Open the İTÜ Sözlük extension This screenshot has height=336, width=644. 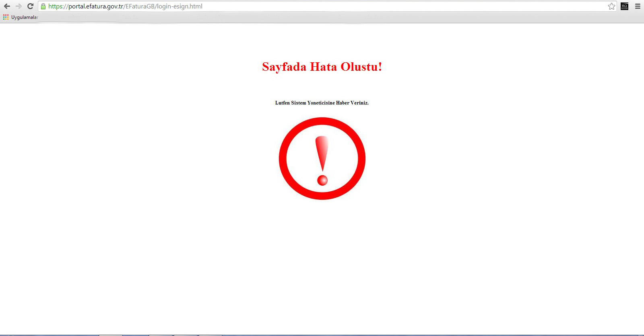624,6
